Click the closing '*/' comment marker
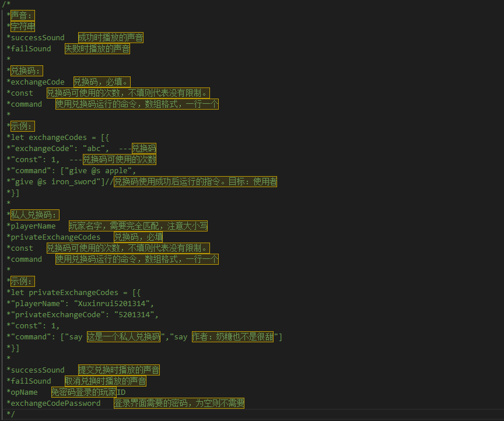Image resolution: width=504 pixels, height=421 pixels. coord(10,414)
